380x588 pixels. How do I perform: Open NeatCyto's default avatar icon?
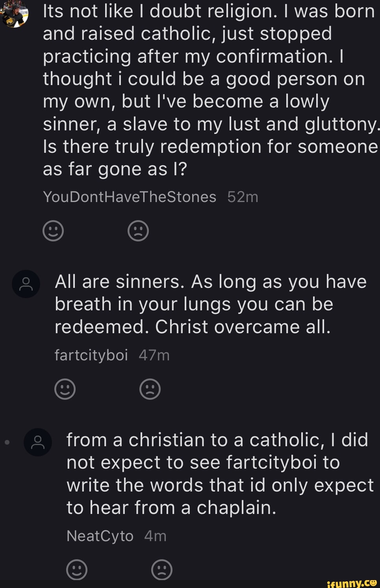pos(38,442)
